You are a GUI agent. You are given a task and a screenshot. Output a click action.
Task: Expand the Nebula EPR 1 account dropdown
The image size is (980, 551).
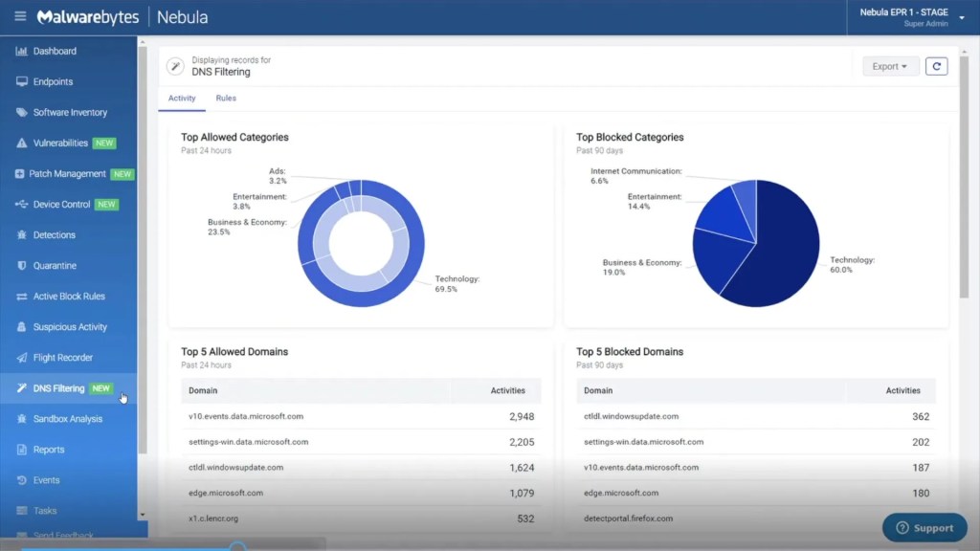pos(961,17)
